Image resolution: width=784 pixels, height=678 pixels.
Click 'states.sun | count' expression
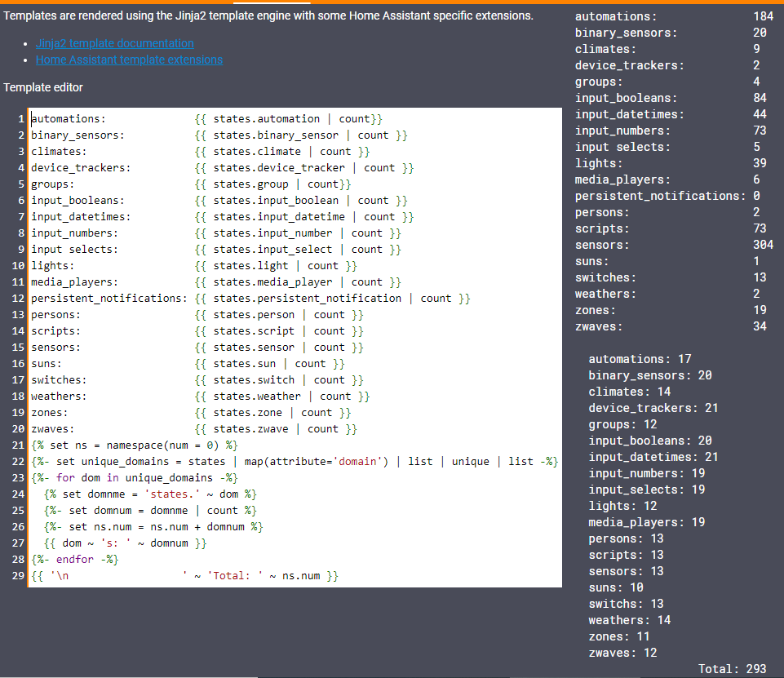click(269, 364)
